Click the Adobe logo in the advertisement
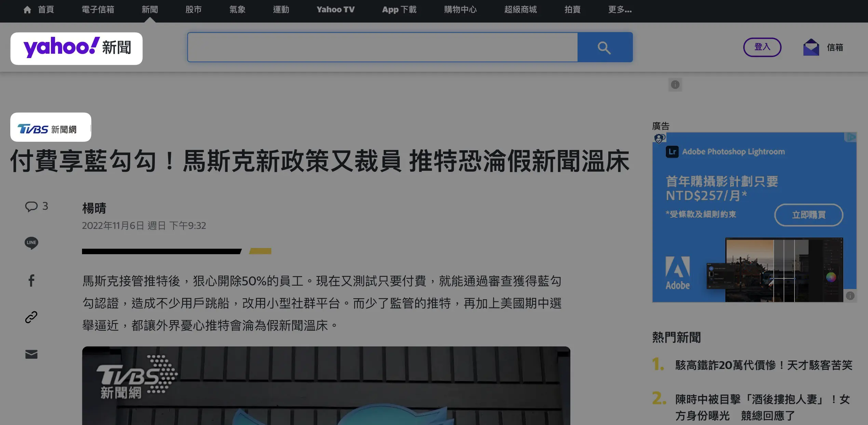 (x=677, y=273)
